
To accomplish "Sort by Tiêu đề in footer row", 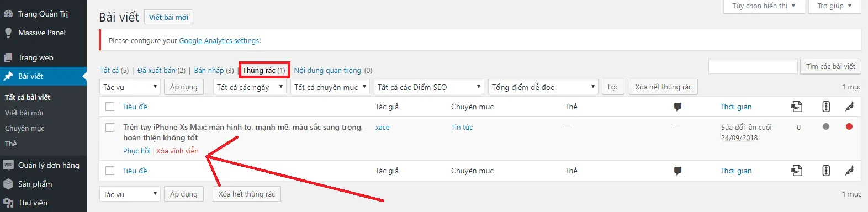I will (135, 171).
